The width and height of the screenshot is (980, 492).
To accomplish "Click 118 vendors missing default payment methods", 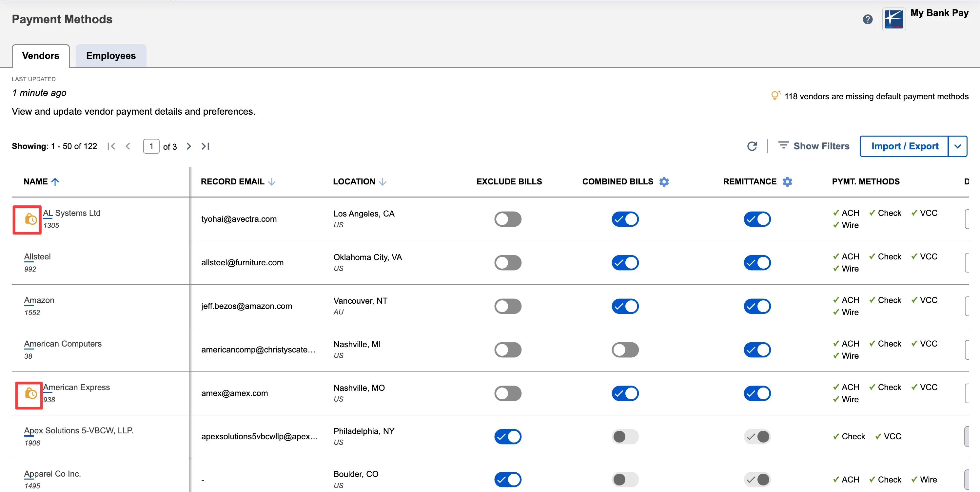I will (876, 96).
